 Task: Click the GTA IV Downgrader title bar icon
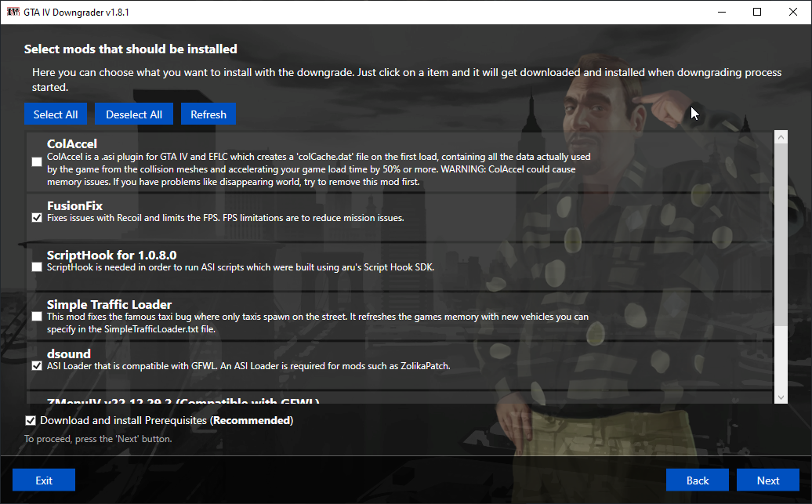[13, 12]
